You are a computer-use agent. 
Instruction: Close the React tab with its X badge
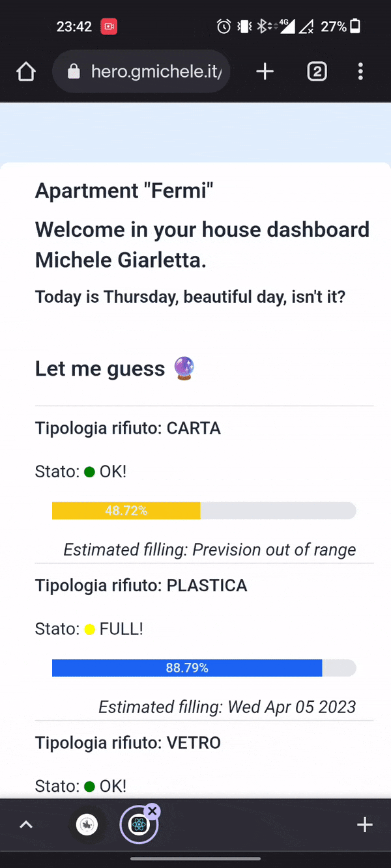point(152,811)
